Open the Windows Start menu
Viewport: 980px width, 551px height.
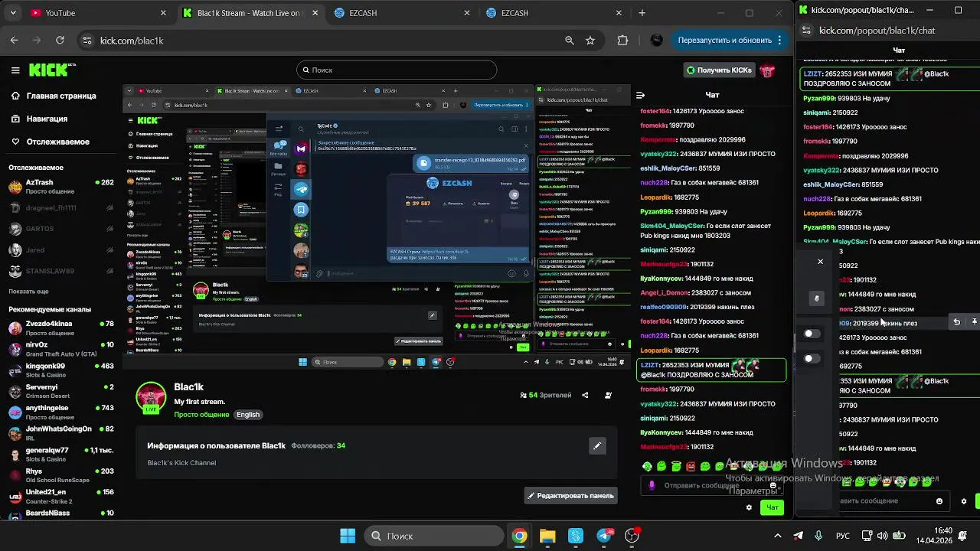coord(348,536)
